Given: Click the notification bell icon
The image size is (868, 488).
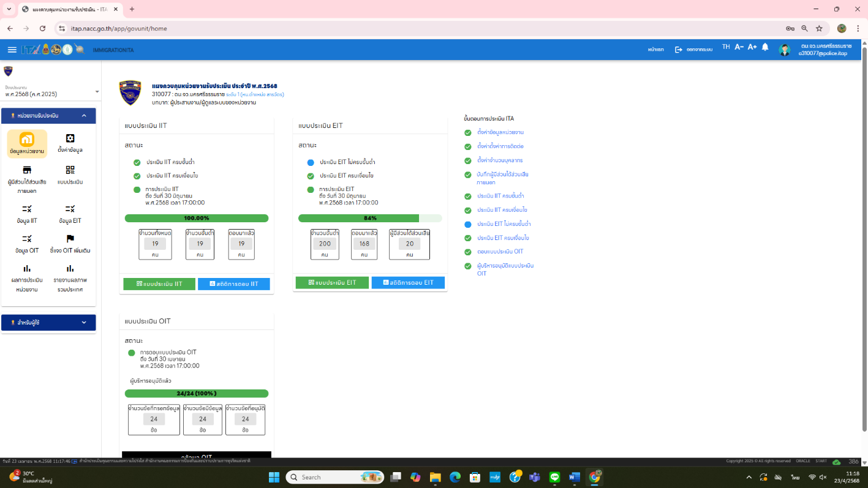Looking at the screenshot, I should point(765,48).
